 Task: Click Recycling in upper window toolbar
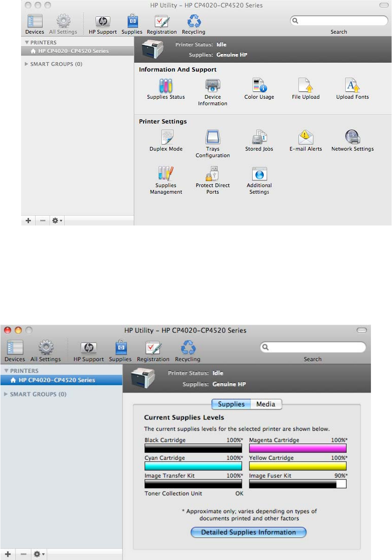tap(194, 24)
